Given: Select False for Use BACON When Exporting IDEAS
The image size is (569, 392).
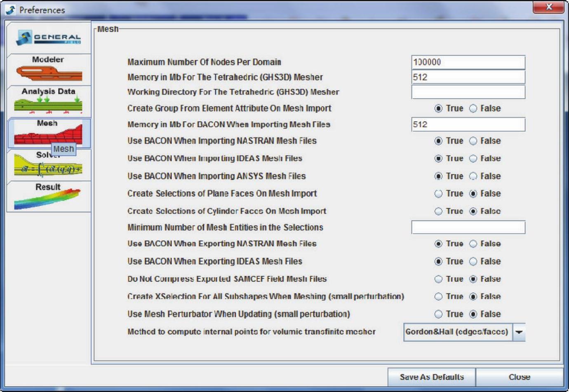Looking at the screenshot, I should pos(473,262).
